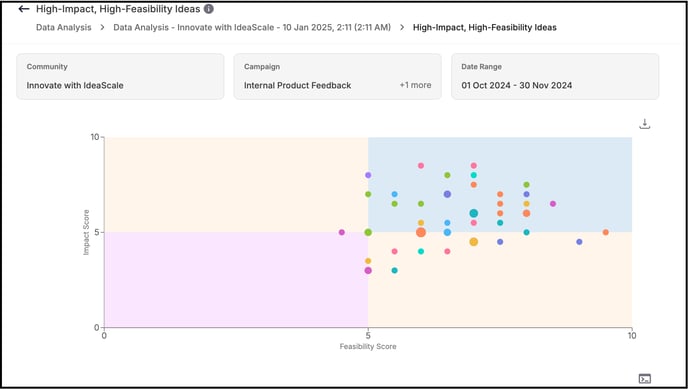Select the large orange bubble at feasibility 6
The width and height of the screenshot is (688, 389).
[x=421, y=232]
